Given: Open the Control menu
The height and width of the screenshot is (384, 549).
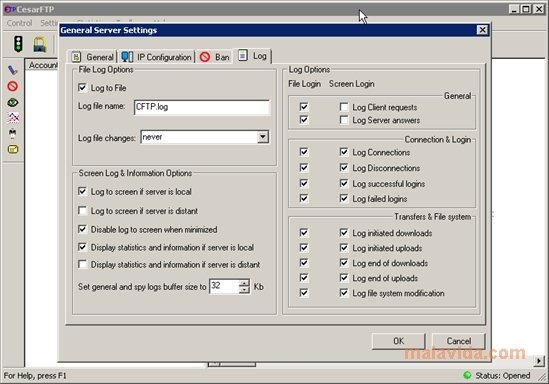Looking at the screenshot, I should pyautogui.click(x=19, y=23).
